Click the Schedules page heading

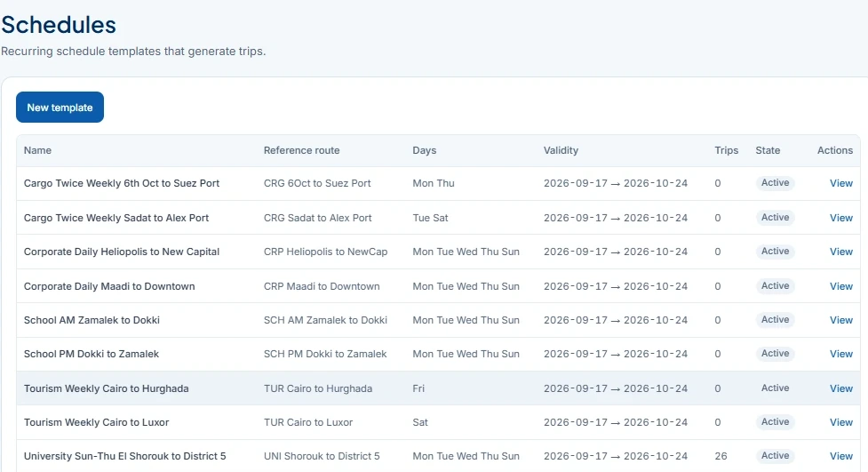tap(59, 25)
